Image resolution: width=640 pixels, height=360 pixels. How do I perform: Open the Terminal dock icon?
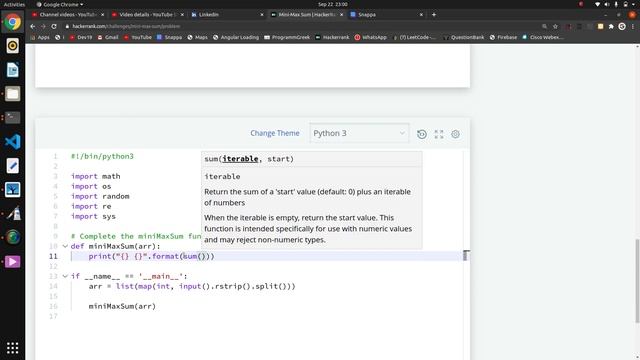13,118
